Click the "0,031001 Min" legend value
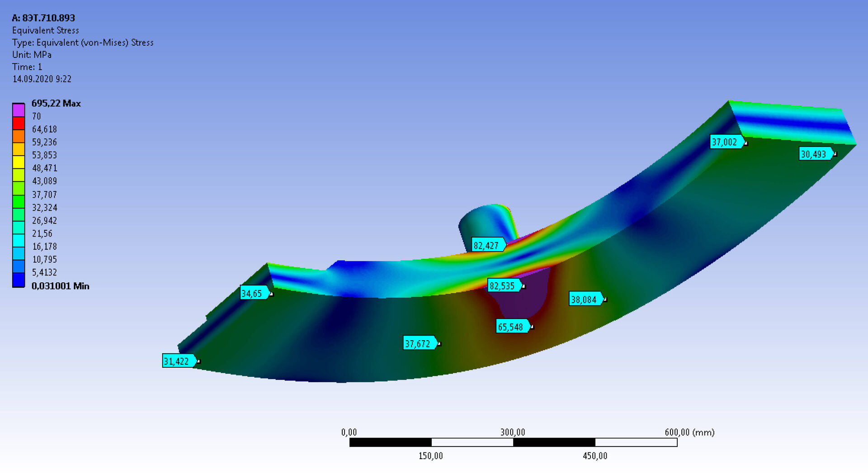Viewport: 868px width, 475px height. click(x=61, y=286)
